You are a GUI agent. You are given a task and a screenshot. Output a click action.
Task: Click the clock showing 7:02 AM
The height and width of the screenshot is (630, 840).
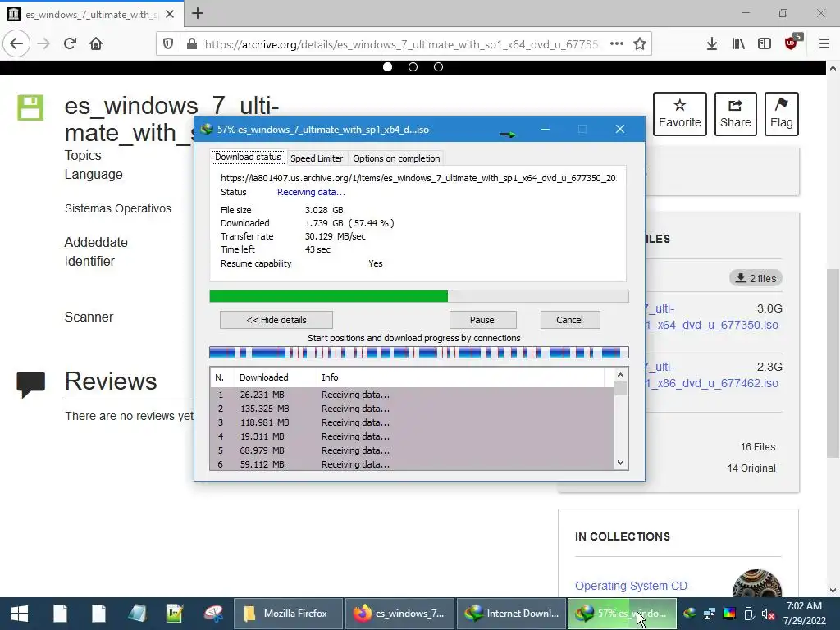click(804, 606)
